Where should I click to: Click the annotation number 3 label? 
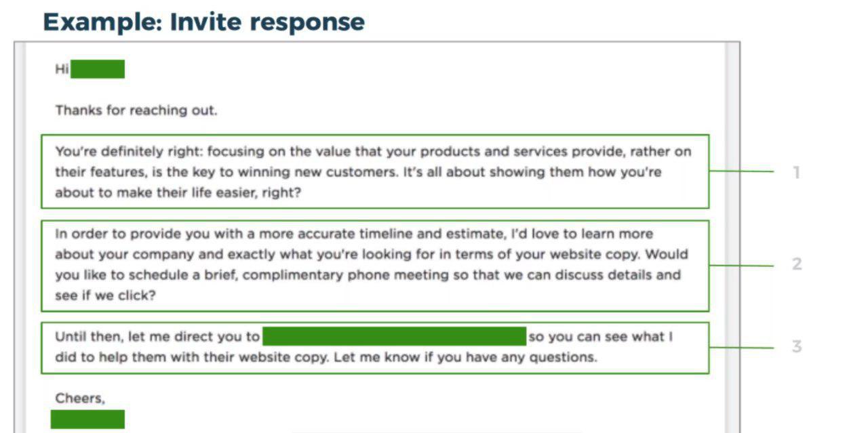tap(797, 346)
